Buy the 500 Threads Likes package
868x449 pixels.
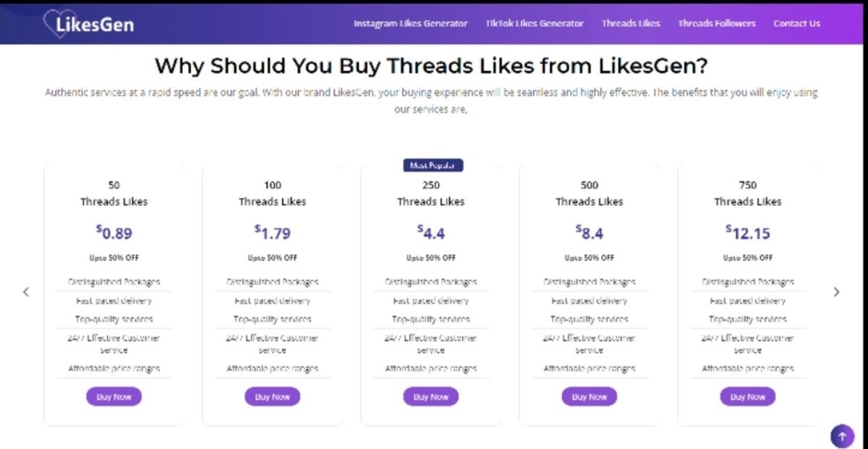tap(589, 396)
